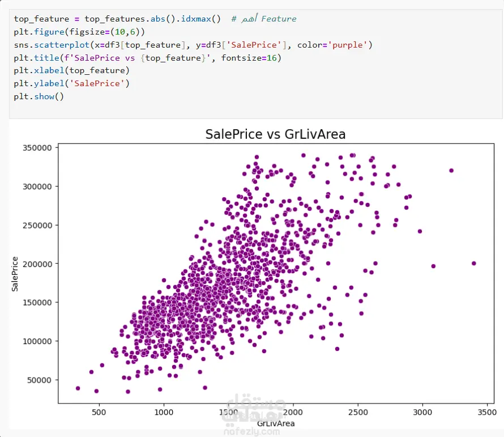The width and height of the screenshot is (504, 437).
Task: Click the top_feature assignment code line
Action: click(x=155, y=19)
